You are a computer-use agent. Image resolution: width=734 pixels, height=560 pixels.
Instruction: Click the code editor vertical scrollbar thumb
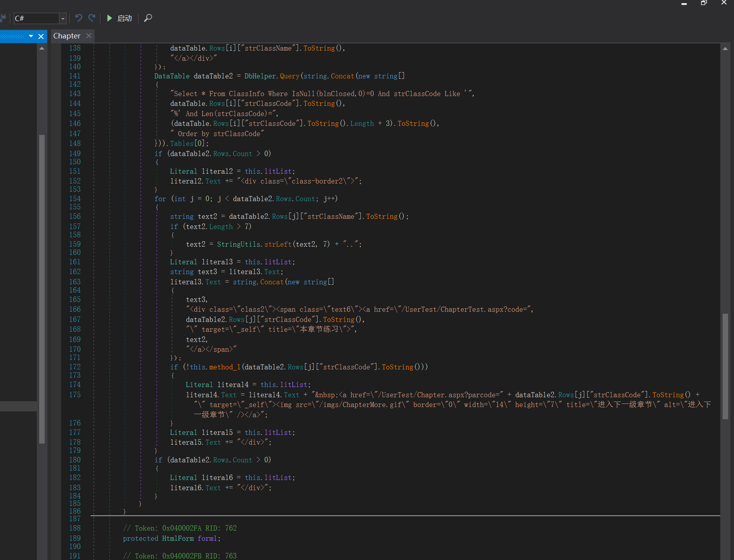click(725, 366)
